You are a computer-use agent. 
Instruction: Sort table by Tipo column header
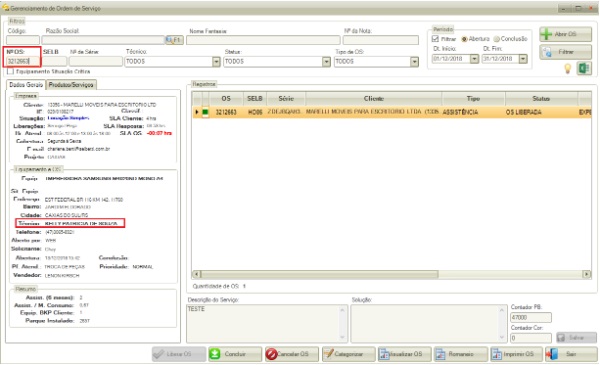473,99
